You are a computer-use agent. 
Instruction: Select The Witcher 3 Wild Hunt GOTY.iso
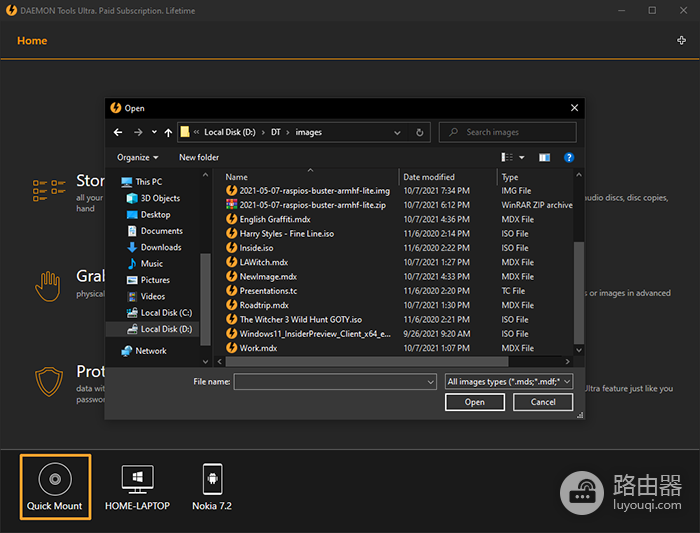(294, 319)
